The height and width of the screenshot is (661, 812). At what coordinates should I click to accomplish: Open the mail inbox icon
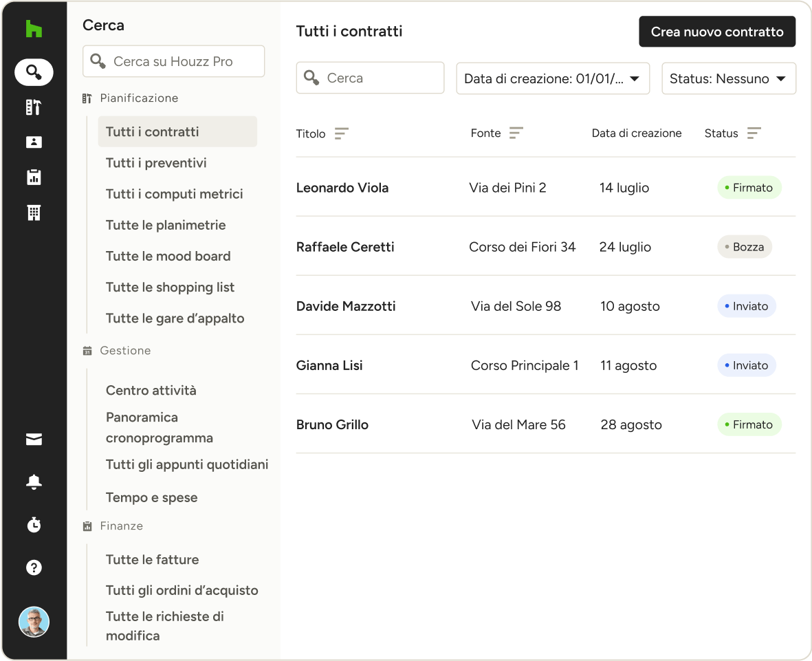point(34,440)
